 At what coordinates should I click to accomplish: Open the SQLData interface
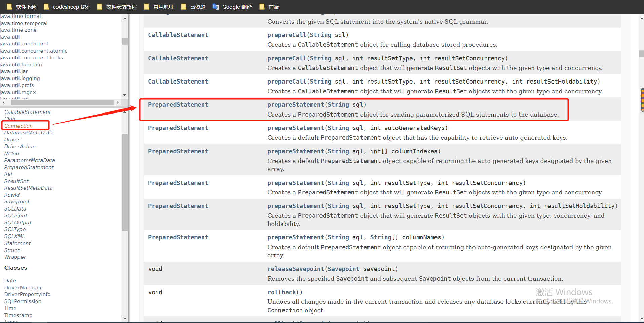coord(15,209)
